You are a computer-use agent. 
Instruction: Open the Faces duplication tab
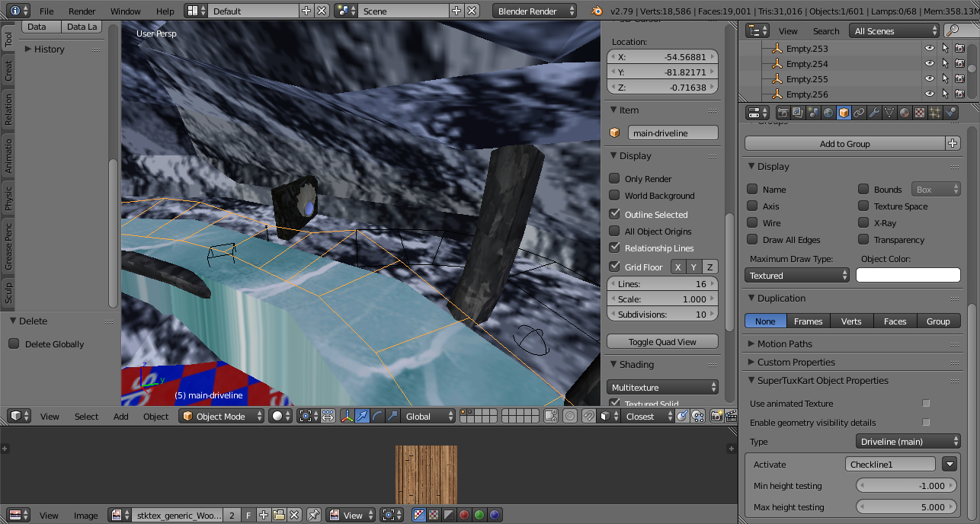[x=895, y=321]
